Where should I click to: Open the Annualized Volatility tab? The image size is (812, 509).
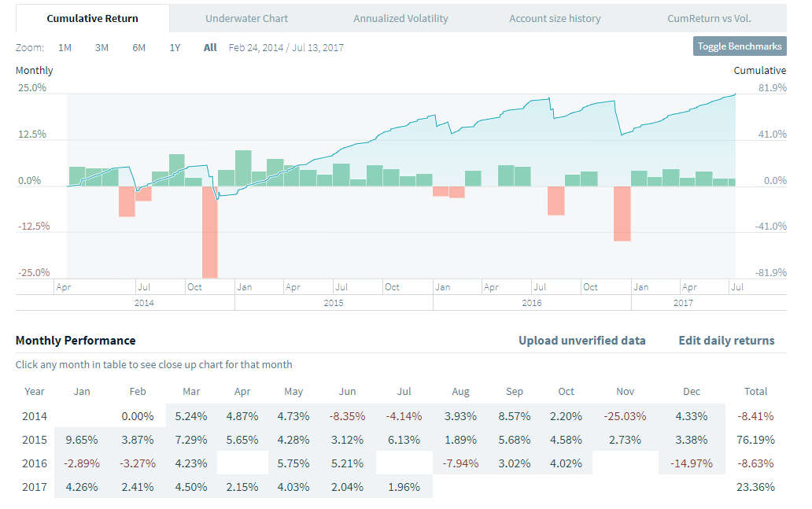(x=400, y=18)
